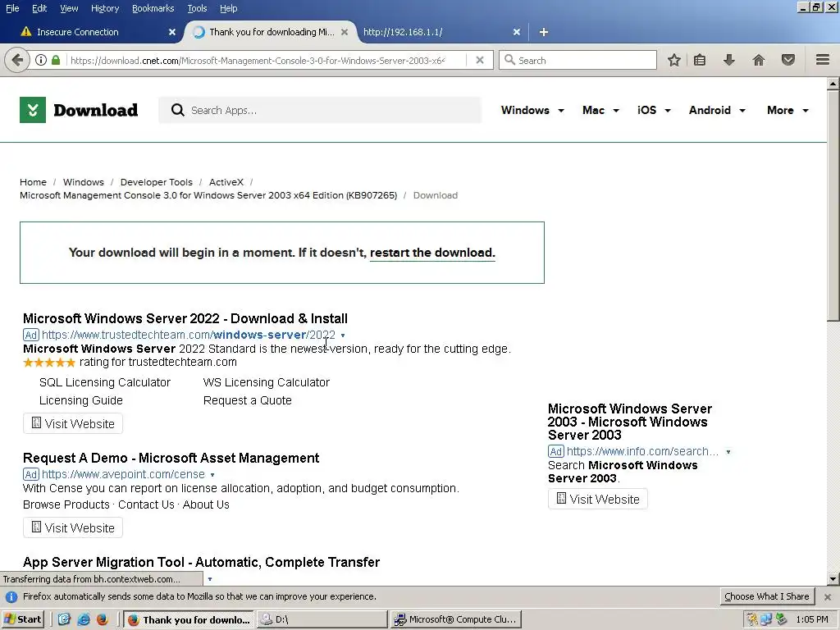Image resolution: width=840 pixels, height=630 pixels.
Task: Open the Edit menu
Action: click(39, 8)
